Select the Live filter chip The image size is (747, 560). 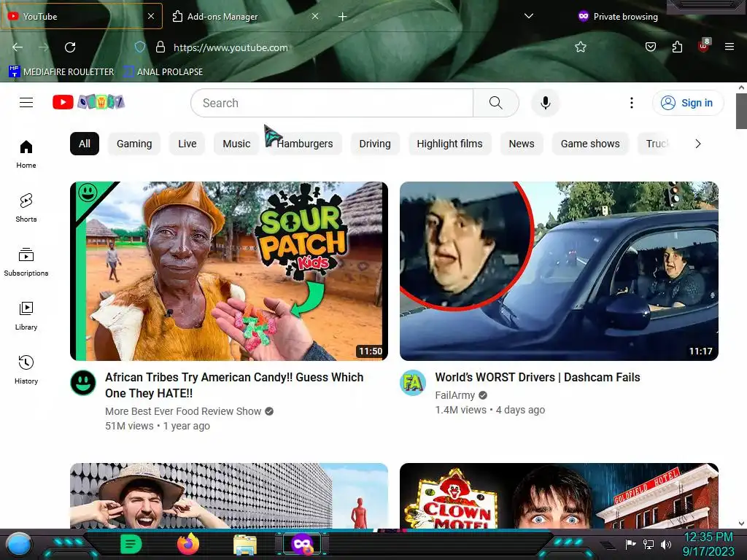187,144
